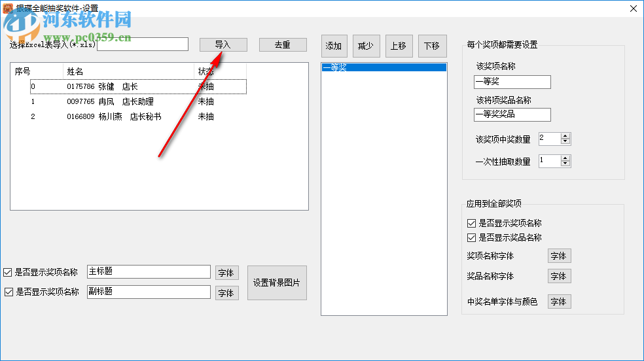Toggle the checkbox beside 副标题 field
The height and width of the screenshot is (361, 644).
[9, 292]
